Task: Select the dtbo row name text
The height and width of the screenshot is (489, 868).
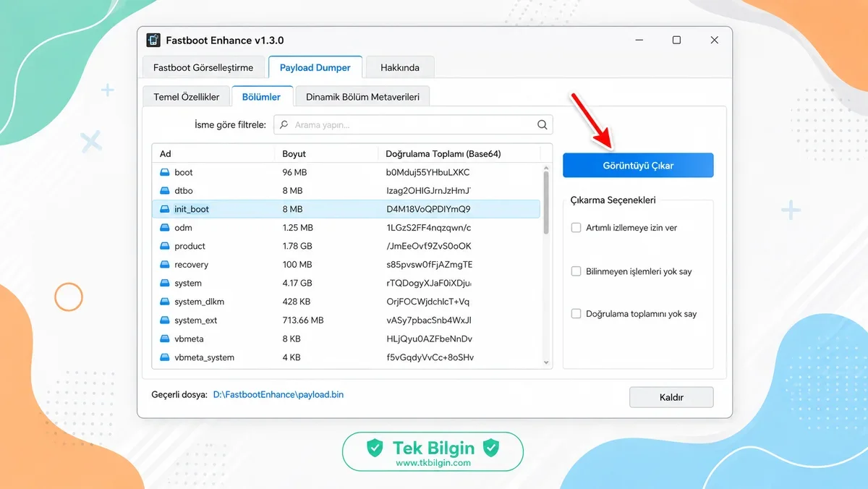Action: [183, 191]
